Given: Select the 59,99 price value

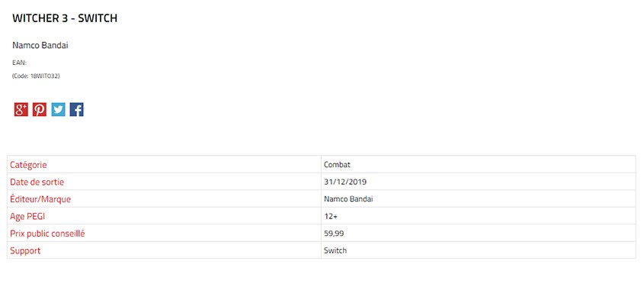Looking at the screenshot, I should coord(334,234).
